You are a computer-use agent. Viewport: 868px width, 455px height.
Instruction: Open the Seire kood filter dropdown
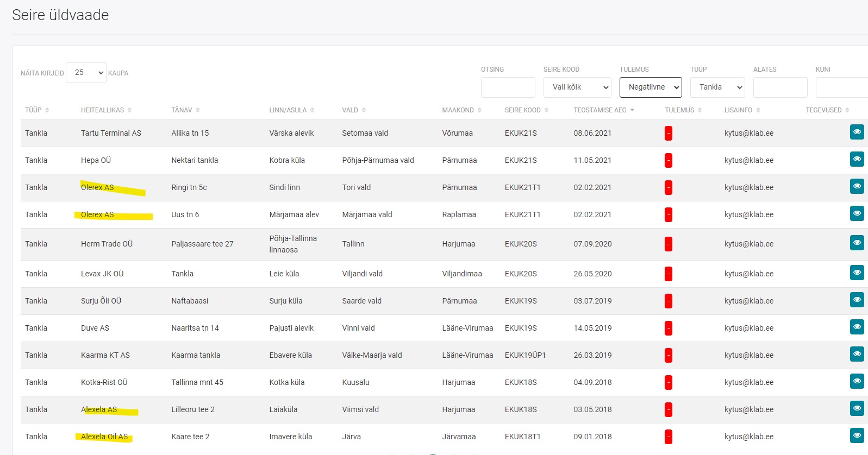point(577,87)
